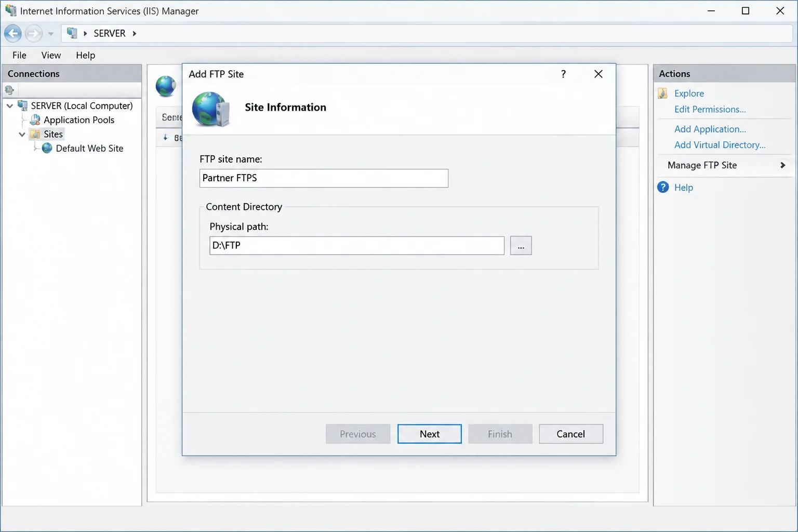This screenshot has width=798, height=532.
Task: Close the IIS Manager window
Action: 780,11
